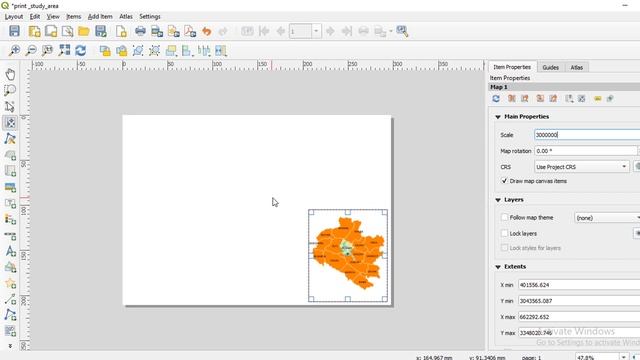Open the Layout menu
The width and height of the screenshot is (640, 360).
pos(13,16)
